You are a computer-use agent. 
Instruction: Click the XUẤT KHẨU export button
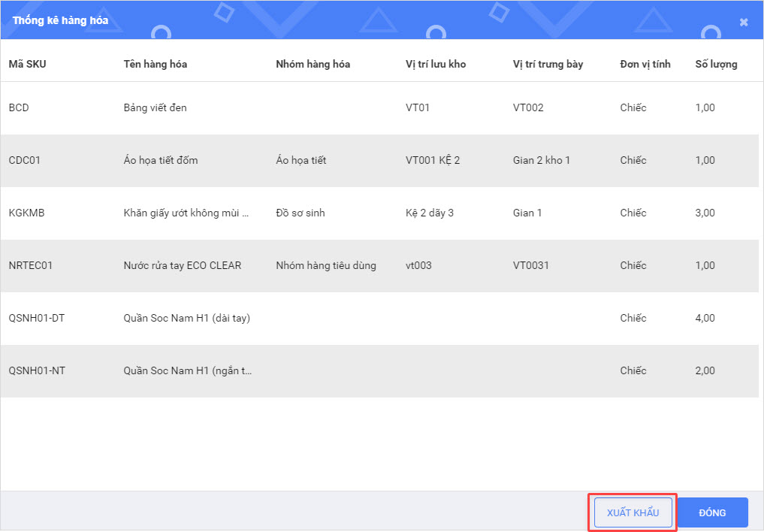[x=633, y=512]
